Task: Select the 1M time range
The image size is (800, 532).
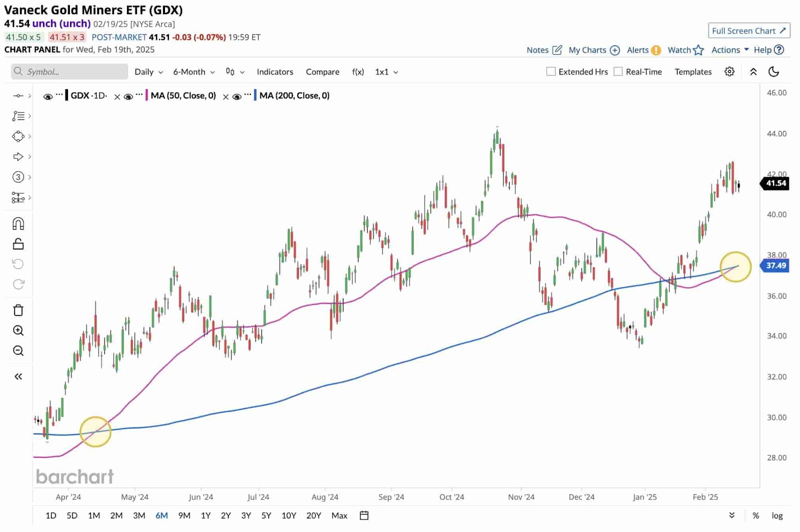Action: pos(94,515)
